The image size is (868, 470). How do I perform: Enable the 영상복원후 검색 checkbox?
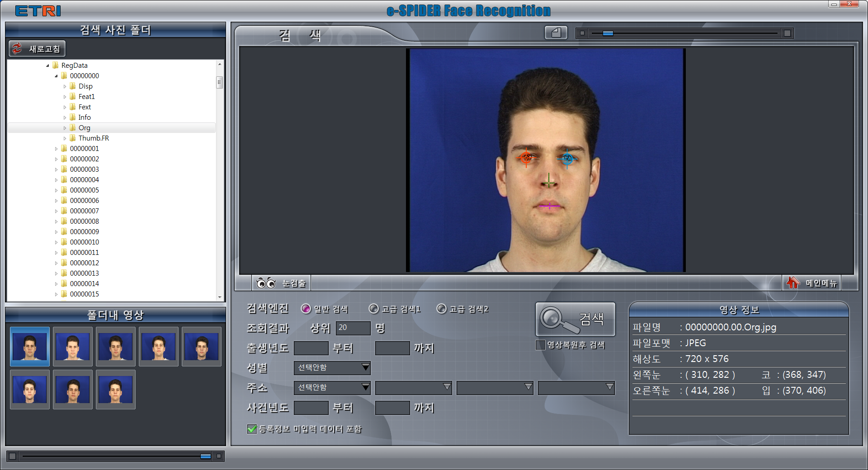(540, 345)
